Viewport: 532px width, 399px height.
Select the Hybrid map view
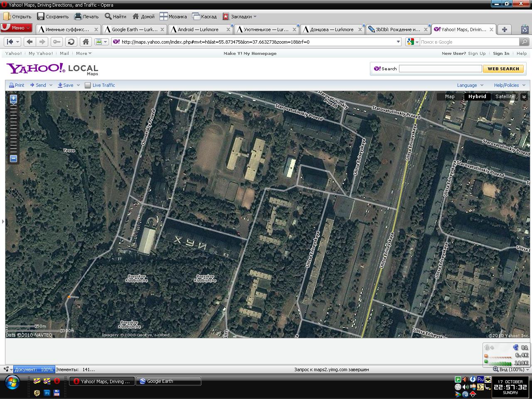477,96
